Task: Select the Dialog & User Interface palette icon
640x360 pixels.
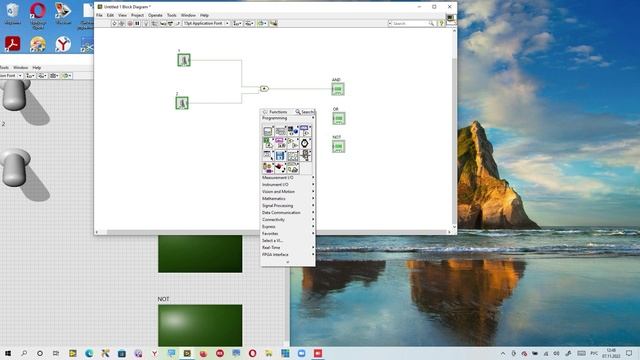Action: tap(268, 156)
